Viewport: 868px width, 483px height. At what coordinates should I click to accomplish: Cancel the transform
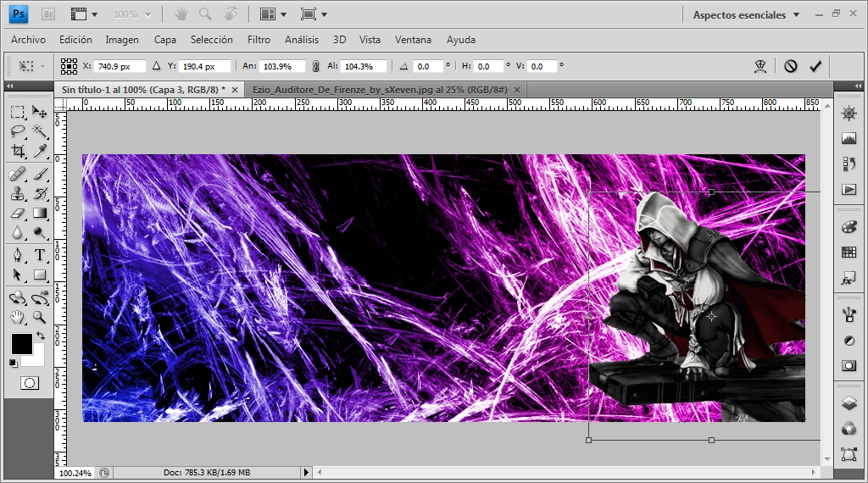[791, 66]
